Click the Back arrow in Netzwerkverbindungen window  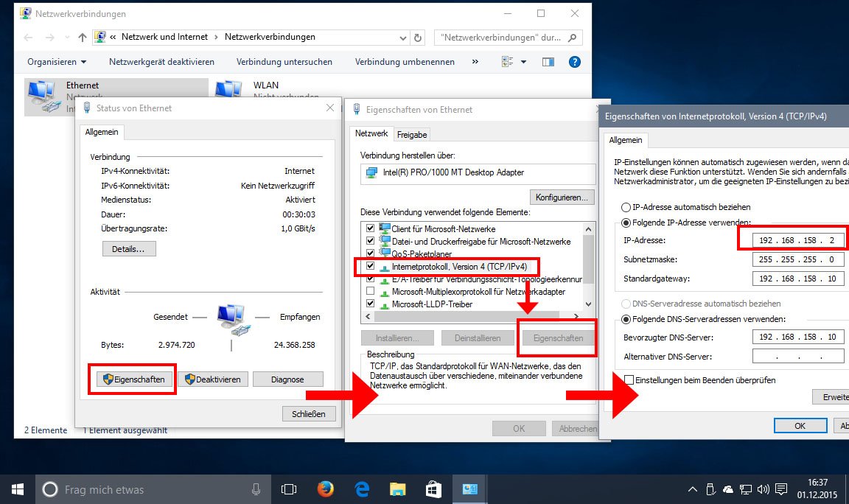(x=28, y=38)
